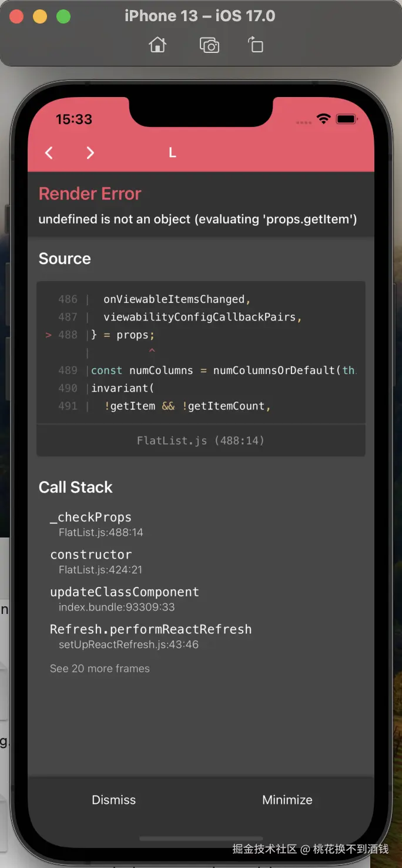This screenshot has width=402, height=868.
Task: Dismiss the render error screen
Action: pyautogui.click(x=113, y=800)
